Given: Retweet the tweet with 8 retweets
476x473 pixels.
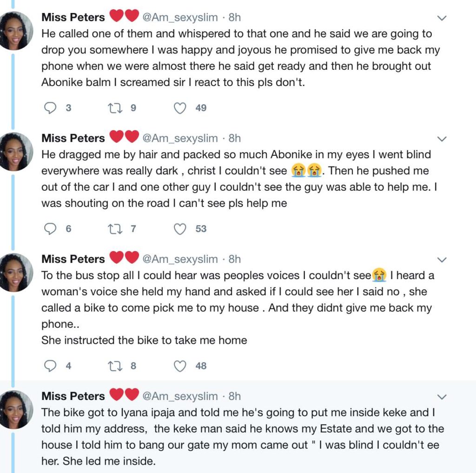Looking at the screenshot, I should coord(114,366).
